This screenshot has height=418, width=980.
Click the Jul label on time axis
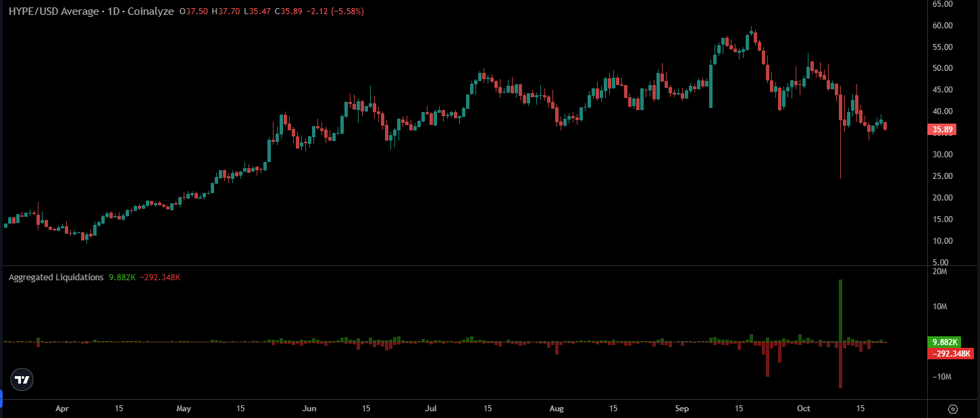pyautogui.click(x=431, y=409)
